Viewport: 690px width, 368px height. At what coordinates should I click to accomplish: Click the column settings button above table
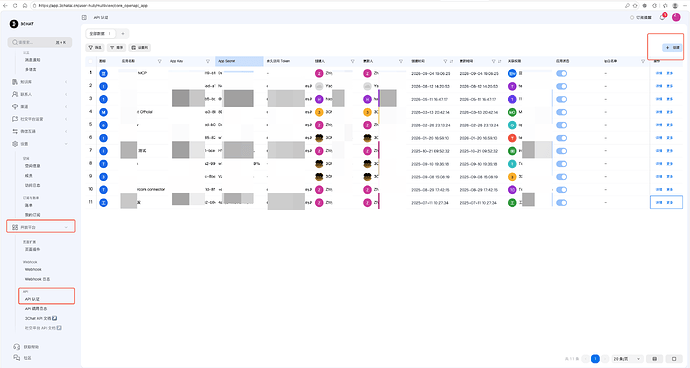point(140,48)
